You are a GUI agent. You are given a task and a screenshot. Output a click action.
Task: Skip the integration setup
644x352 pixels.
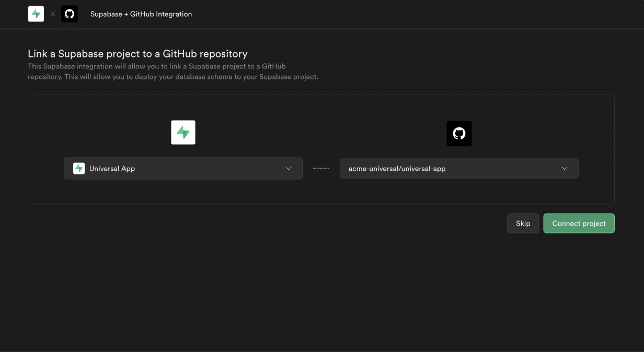523,224
